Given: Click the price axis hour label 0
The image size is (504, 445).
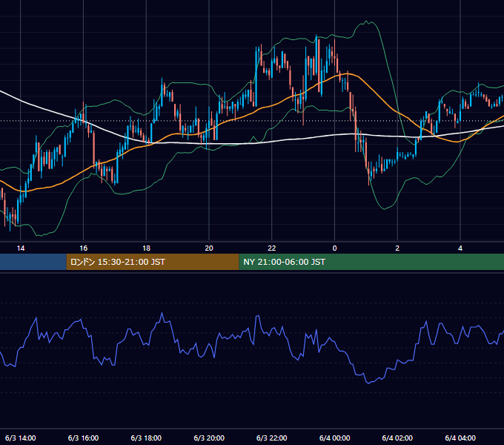Looking at the screenshot, I should click(334, 248).
